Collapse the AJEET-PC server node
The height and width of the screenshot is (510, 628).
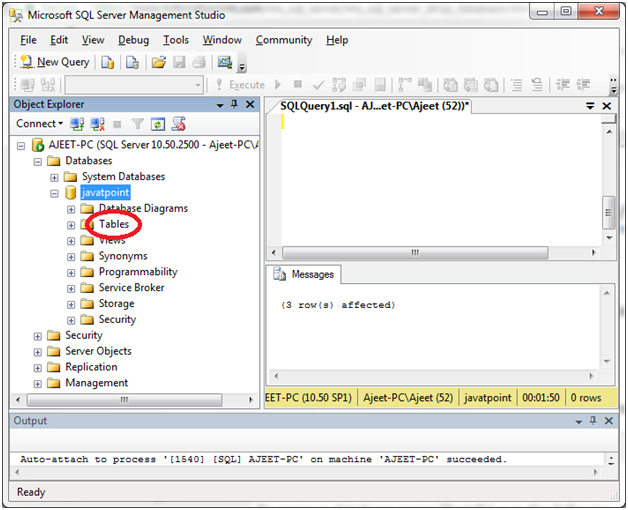coord(21,146)
